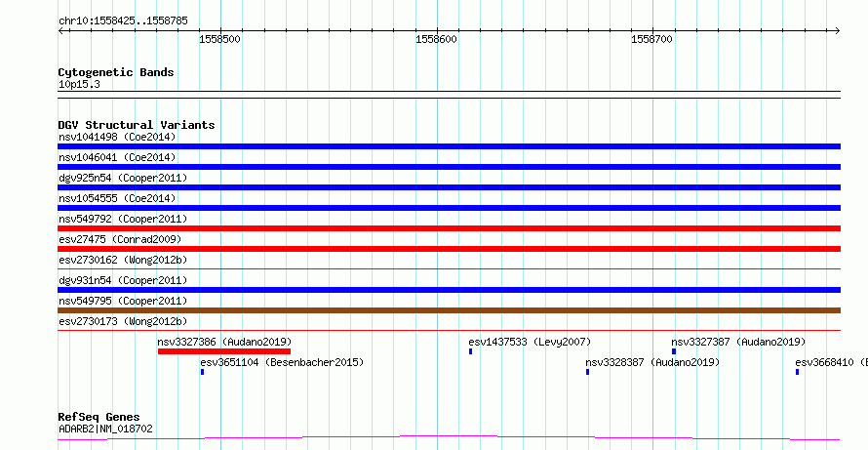Screen dimensions: 868x450
Task: Click the 1558500 ruler position label
Action: [219, 40]
